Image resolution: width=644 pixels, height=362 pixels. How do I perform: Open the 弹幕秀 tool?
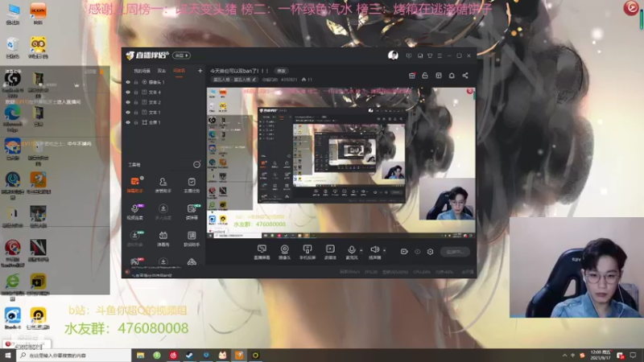[163, 238]
